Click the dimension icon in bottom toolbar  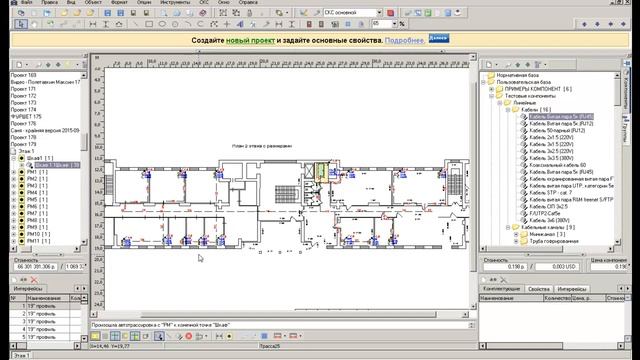[x=219, y=336]
